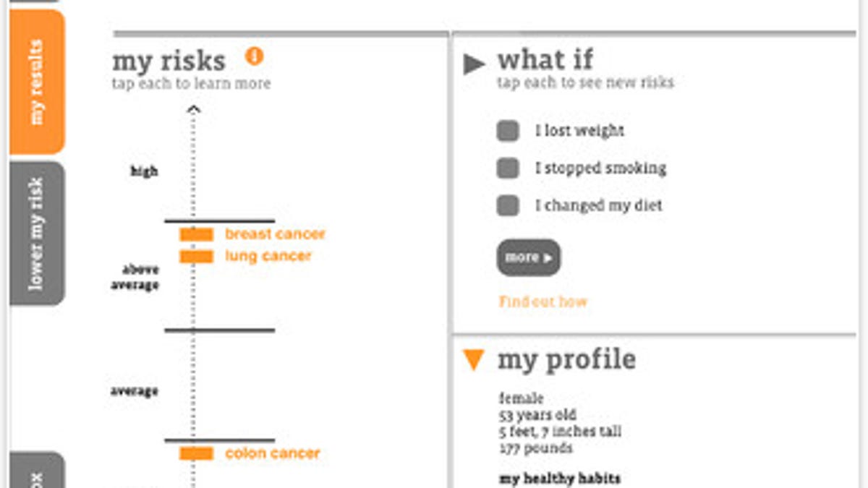
Task: Tap the colon cancer risk marker bar
Action: point(196,453)
